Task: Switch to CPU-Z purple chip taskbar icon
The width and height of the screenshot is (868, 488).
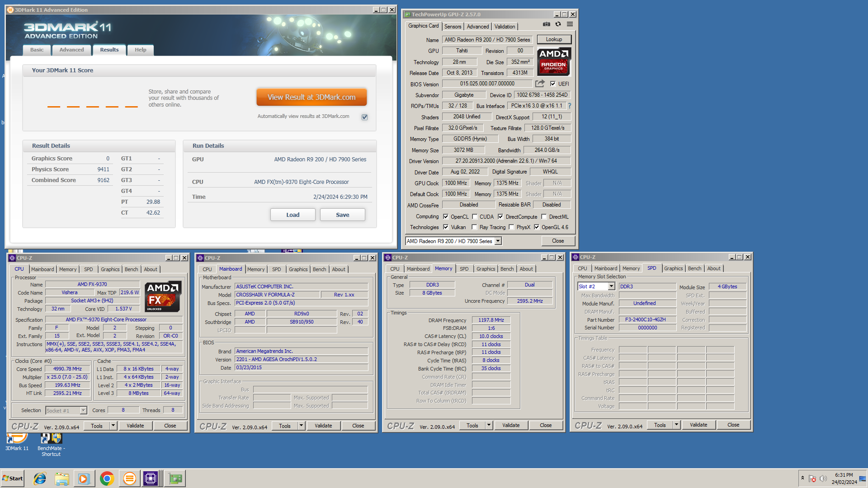Action: [x=151, y=479]
